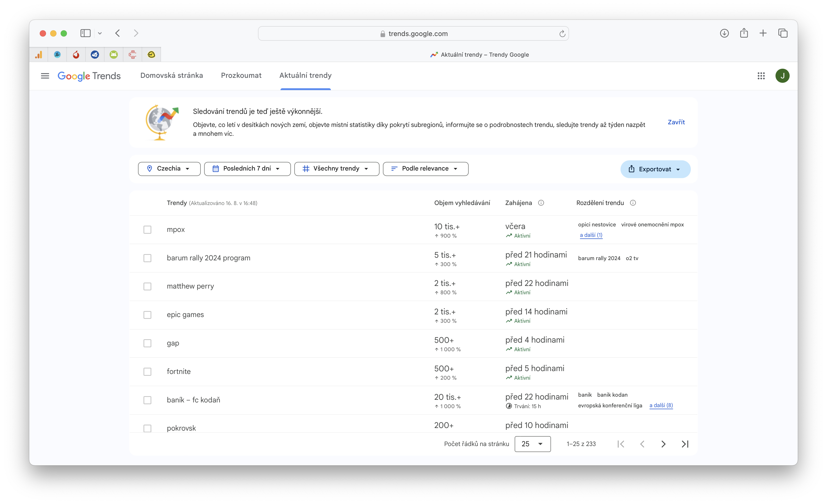The image size is (827, 504).
Task: Switch to Prozkoumat tab
Action: point(241,75)
